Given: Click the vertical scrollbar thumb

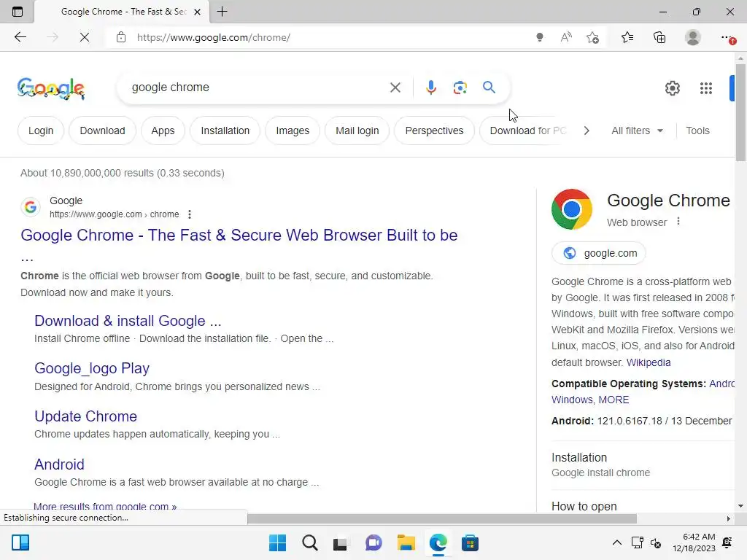Looking at the screenshot, I should click(x=740, y=113).
